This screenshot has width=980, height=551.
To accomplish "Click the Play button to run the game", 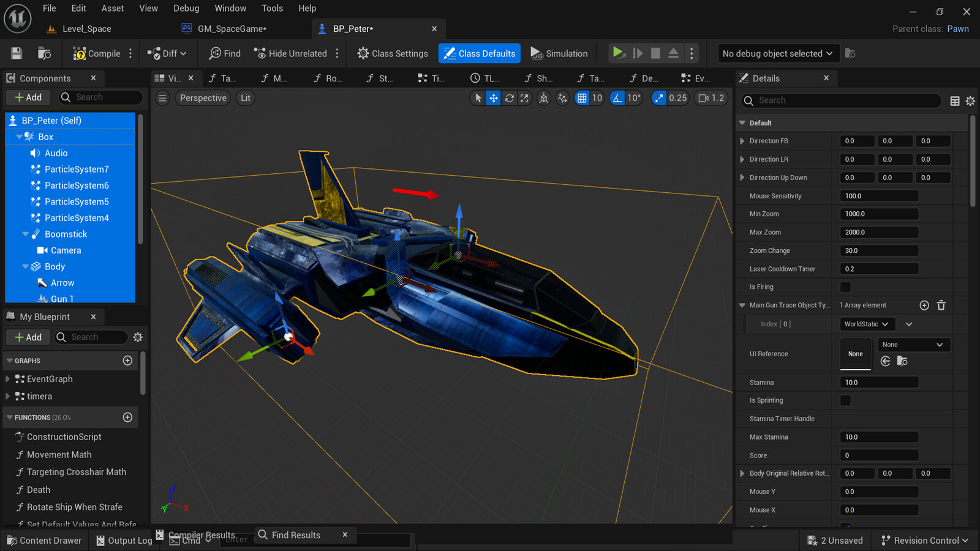I will click(x=619, y=53).
